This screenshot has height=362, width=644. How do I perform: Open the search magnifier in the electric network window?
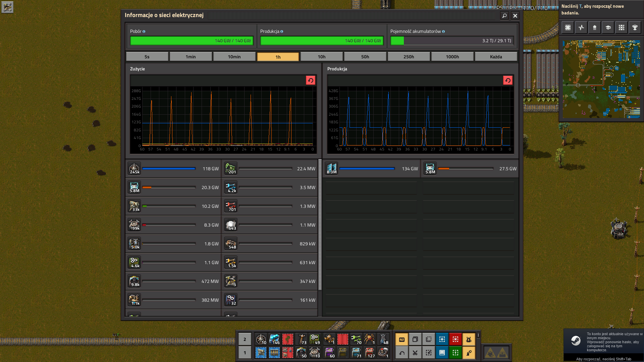pyautogui.click(x=504, y=15)
